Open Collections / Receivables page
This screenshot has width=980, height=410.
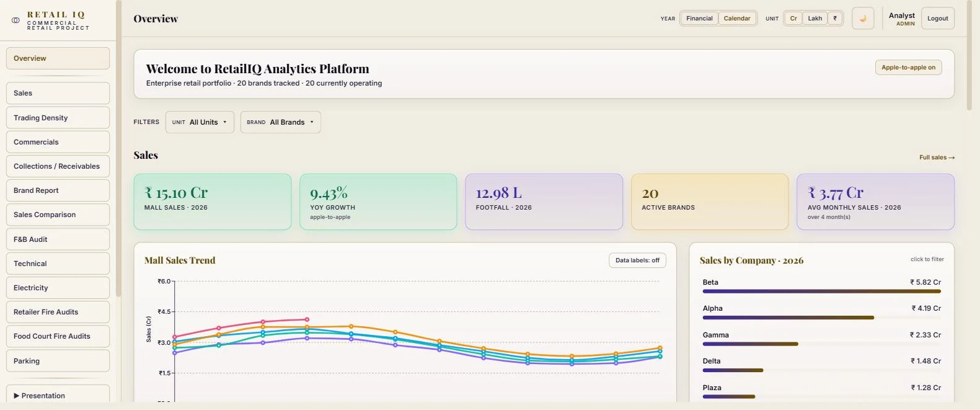pyautogui.click(x=58, y=166)
